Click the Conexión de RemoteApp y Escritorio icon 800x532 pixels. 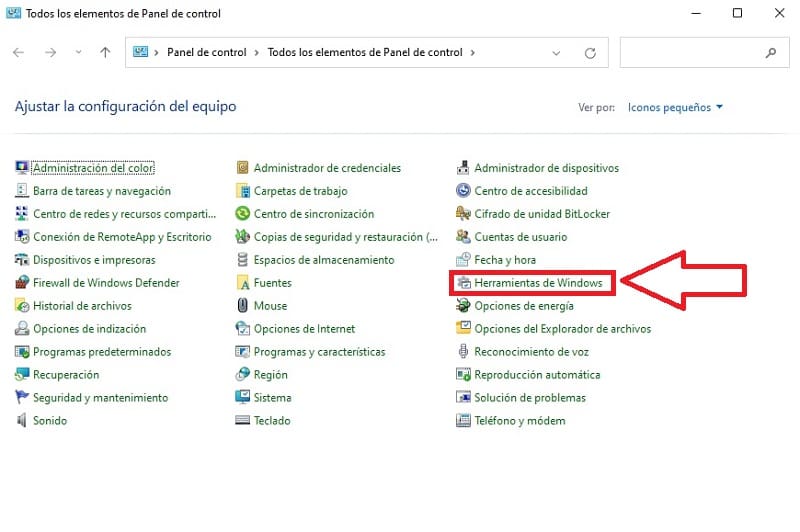(21, 236)
